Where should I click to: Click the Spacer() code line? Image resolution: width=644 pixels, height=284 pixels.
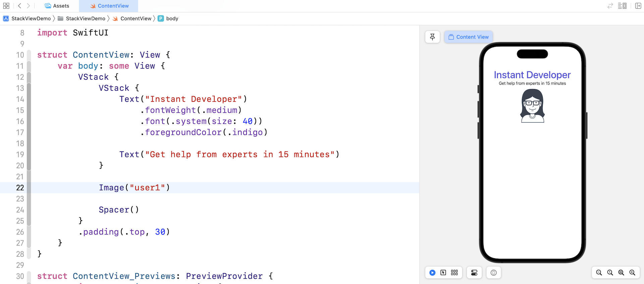click(119, 210)
